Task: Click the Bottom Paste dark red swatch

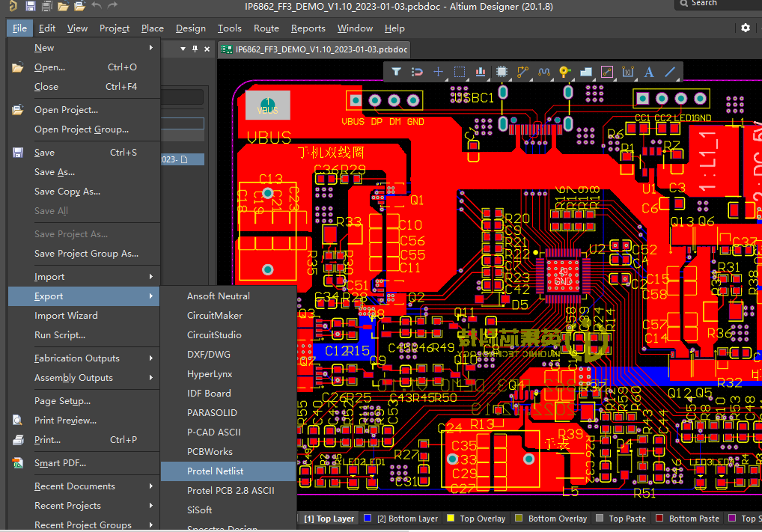Action: [x=659, y=518]
